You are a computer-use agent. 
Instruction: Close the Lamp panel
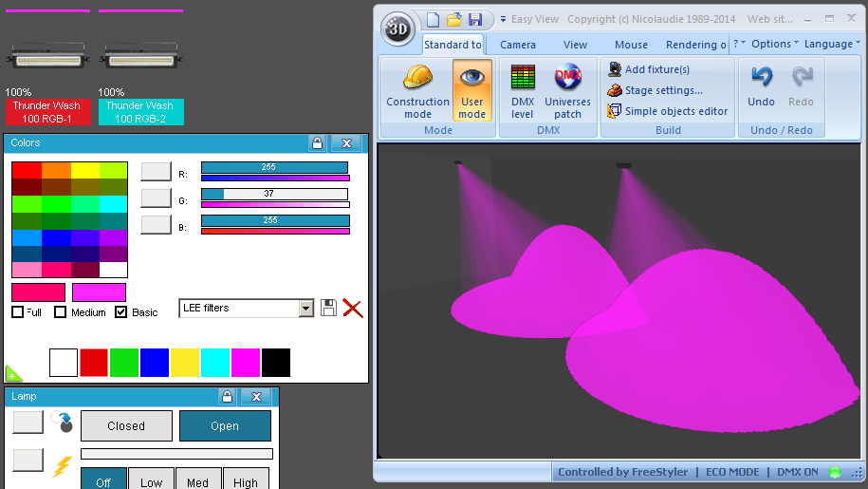(256, 397)
